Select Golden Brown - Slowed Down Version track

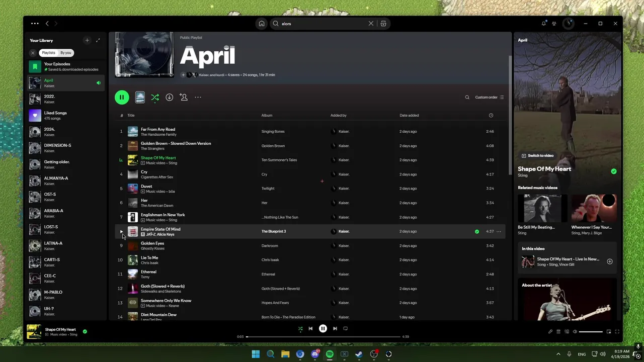point(310,146)
